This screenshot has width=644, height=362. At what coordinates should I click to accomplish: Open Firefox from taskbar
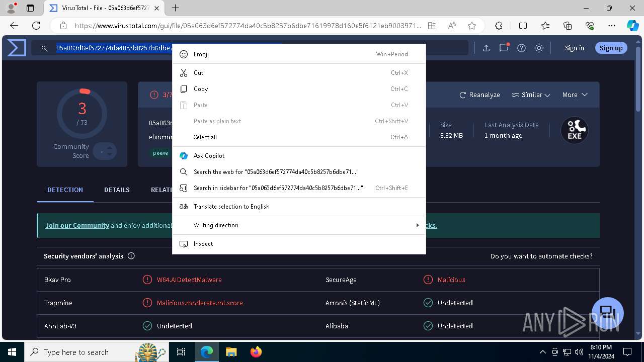256,352
